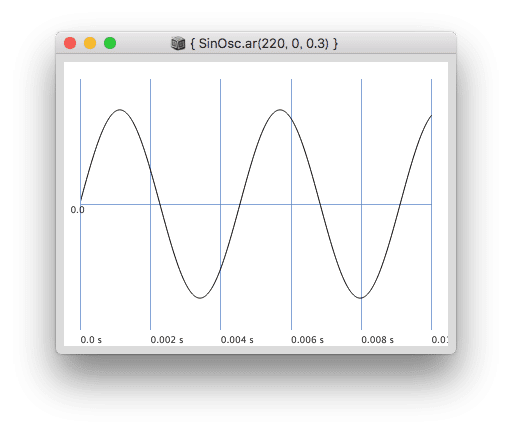Click the 0.0 s axis label
Viewport: 512px width, 434px height.
click(91, 340)
